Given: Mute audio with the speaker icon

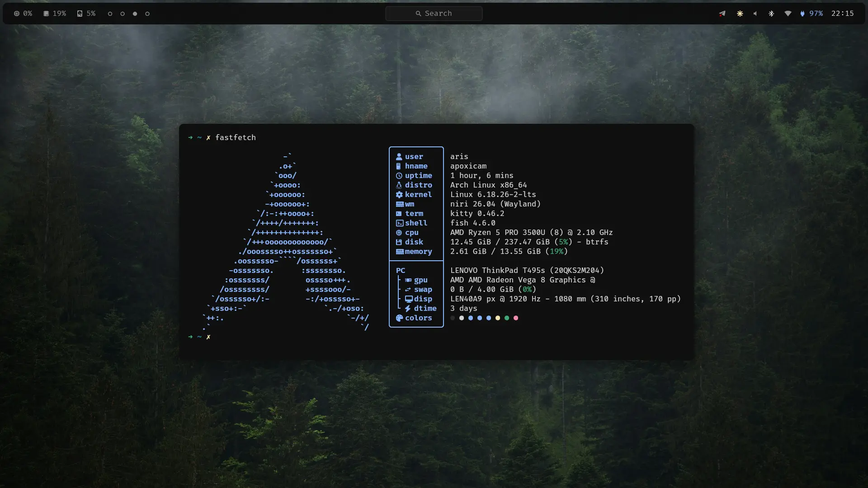Looking at the screenshot, I should [x=755, y=14].
